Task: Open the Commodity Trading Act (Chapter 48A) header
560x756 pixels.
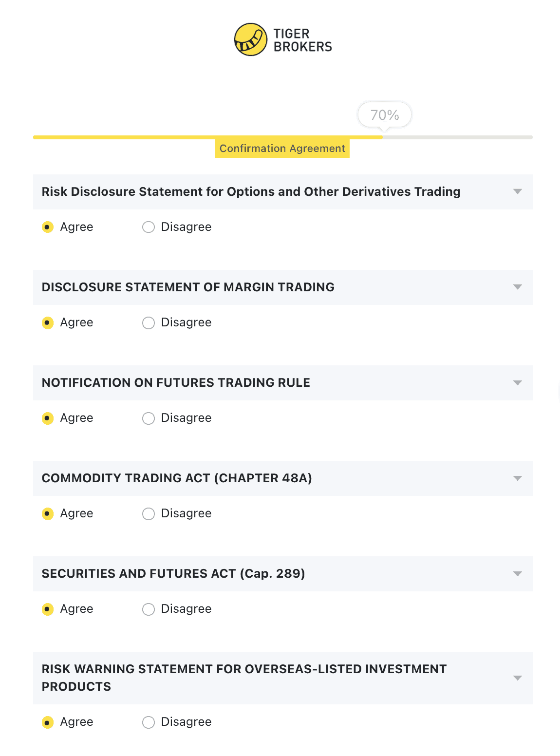Action: [177, 478]
